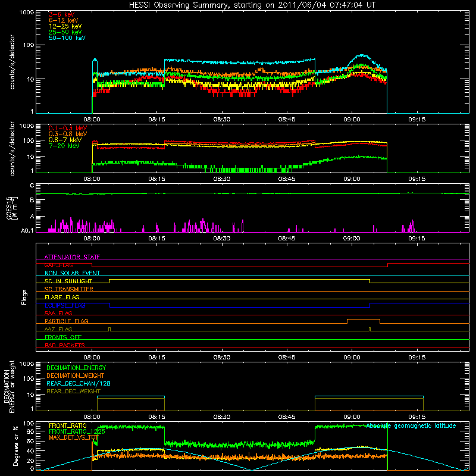The height and width of the screenshot is (476, 476).
Task: Select the B class label on GOES axis
Action: [32, 201]
